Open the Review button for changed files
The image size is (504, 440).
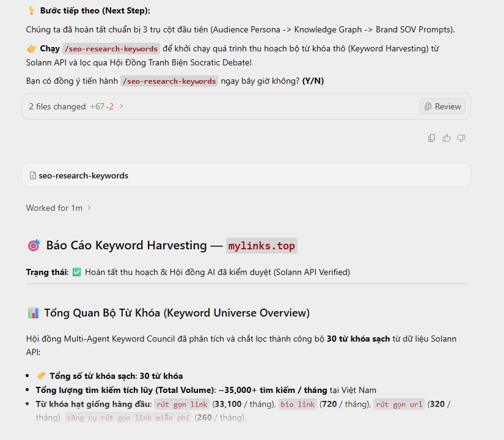pyautogui.click(x=443, y=106)
